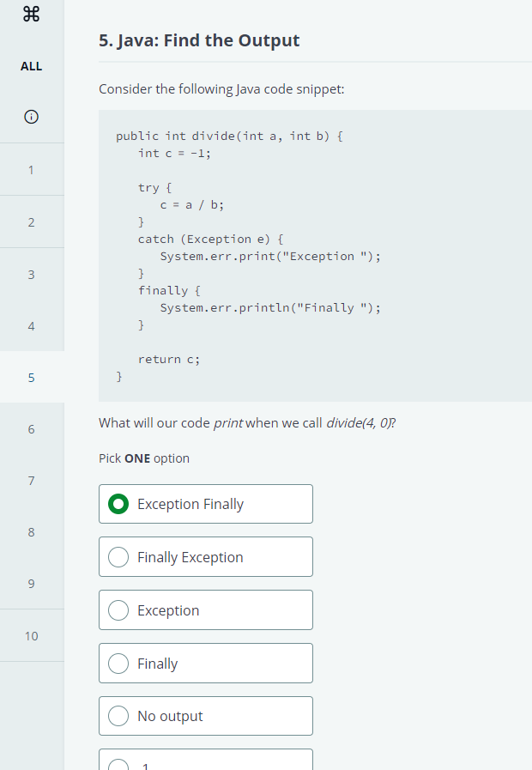Choose the 'Finally Exception' answer
This screenshot has width=532, height=770.
tap(206, 557)
